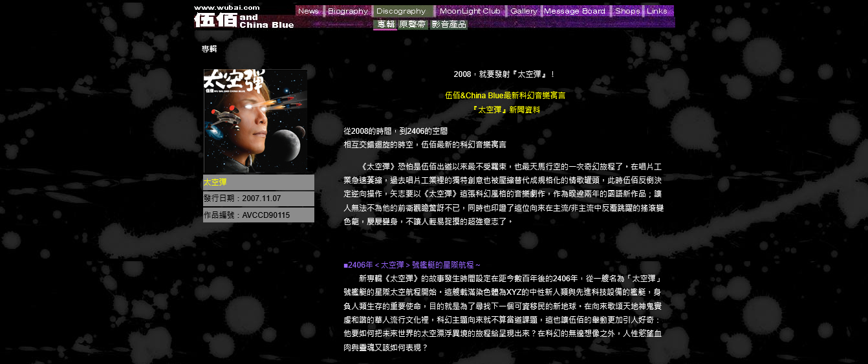
Task: Click the 發行日期 2007.11.07 row
Action: 242,198
